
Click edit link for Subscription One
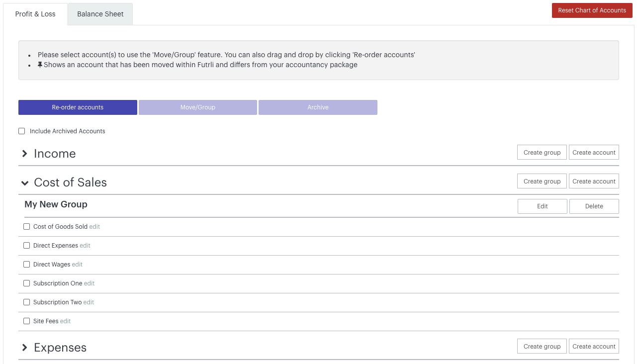(89, 283)
